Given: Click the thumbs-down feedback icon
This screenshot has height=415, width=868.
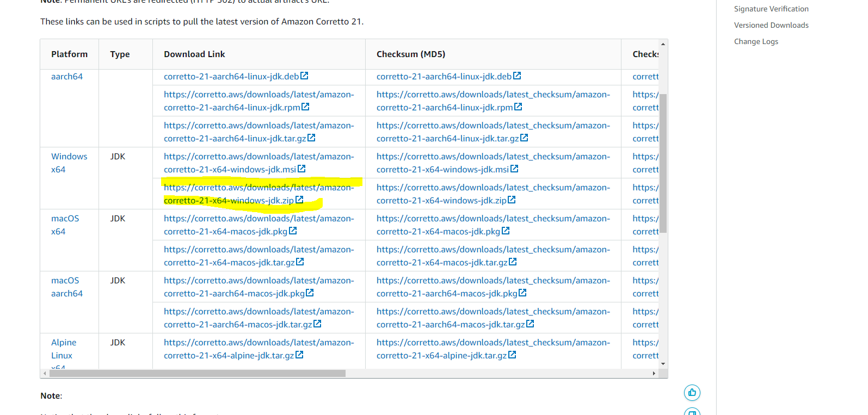Looking at the screenshot, I should click(x=692, y=412).
